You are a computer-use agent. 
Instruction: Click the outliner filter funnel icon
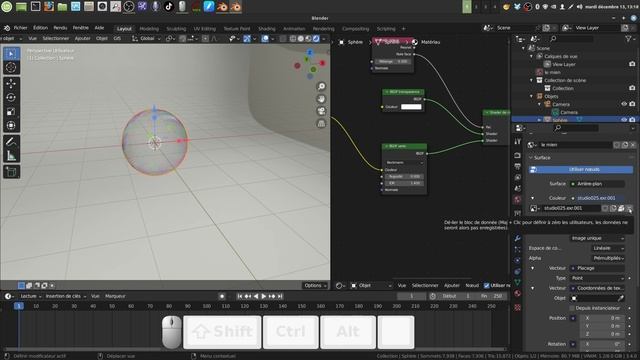628,39
